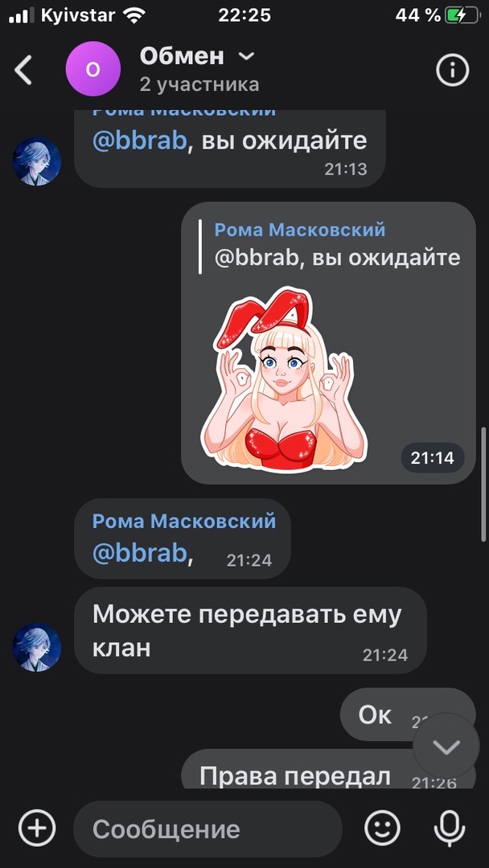Open @bbrab mention in the 21:13 message

coord(140,141)
